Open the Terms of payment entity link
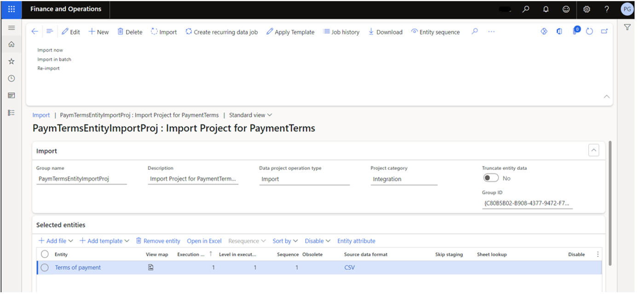 click(x=78, y=267)
